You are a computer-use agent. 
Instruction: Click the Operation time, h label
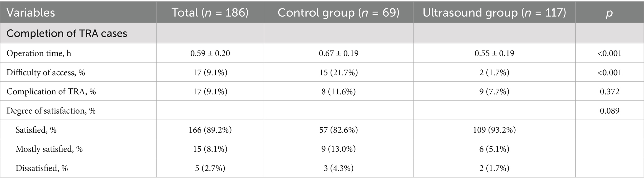[x=39, y=53]
